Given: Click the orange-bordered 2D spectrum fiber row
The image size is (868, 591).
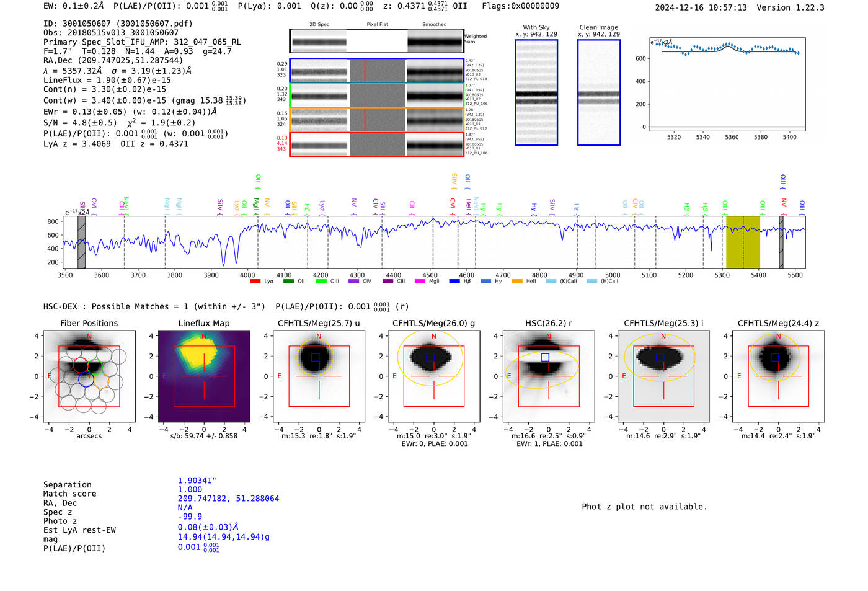Looking at the screenshot, I should pos(376,120).
